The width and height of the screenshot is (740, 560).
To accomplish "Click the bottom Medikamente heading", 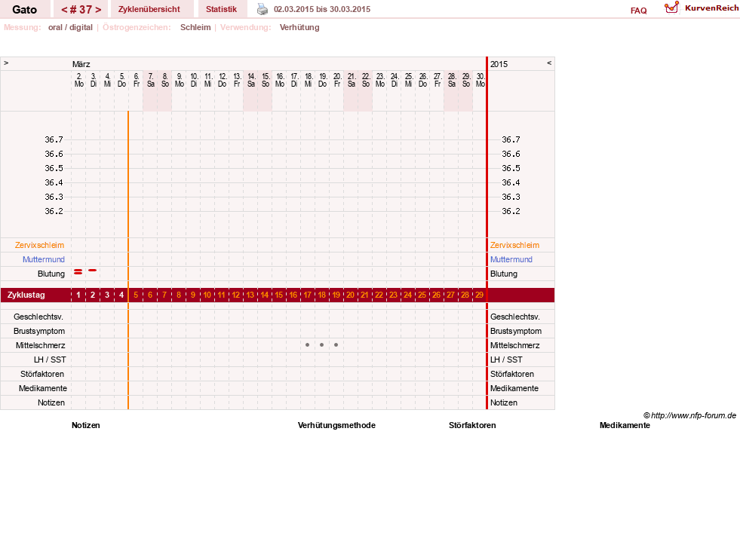I will click(x=625, y=425).
